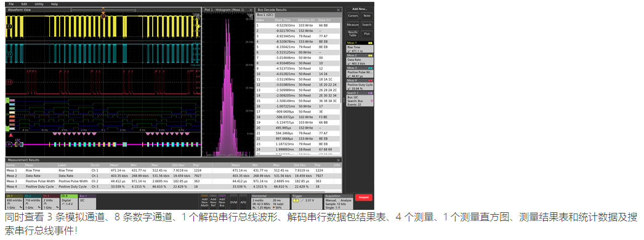Add a new Results Table
The image size is (644, 240).
click(353, 34)
